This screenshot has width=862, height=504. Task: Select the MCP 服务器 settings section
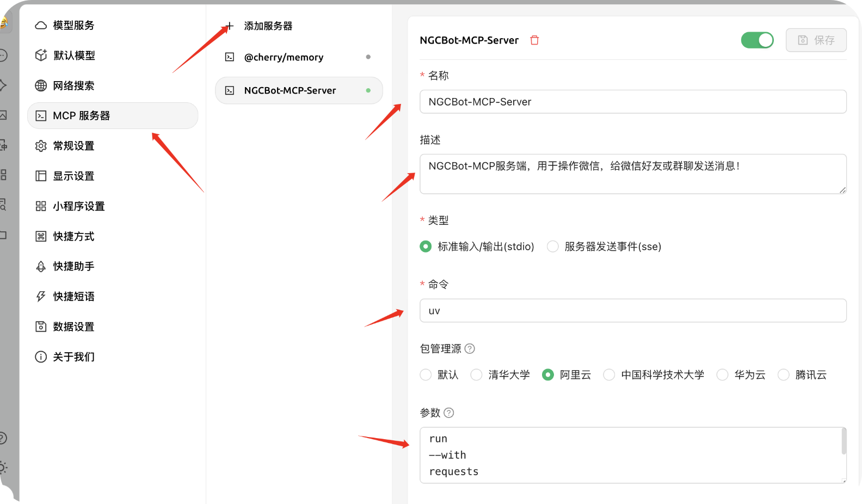(x=113, y=115)
